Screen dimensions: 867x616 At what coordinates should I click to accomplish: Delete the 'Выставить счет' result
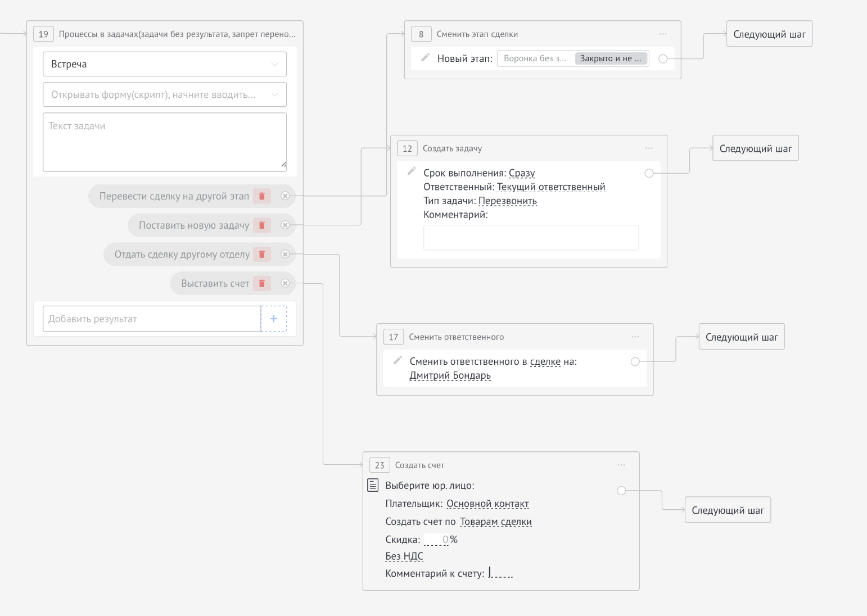[x=262, y=284]
